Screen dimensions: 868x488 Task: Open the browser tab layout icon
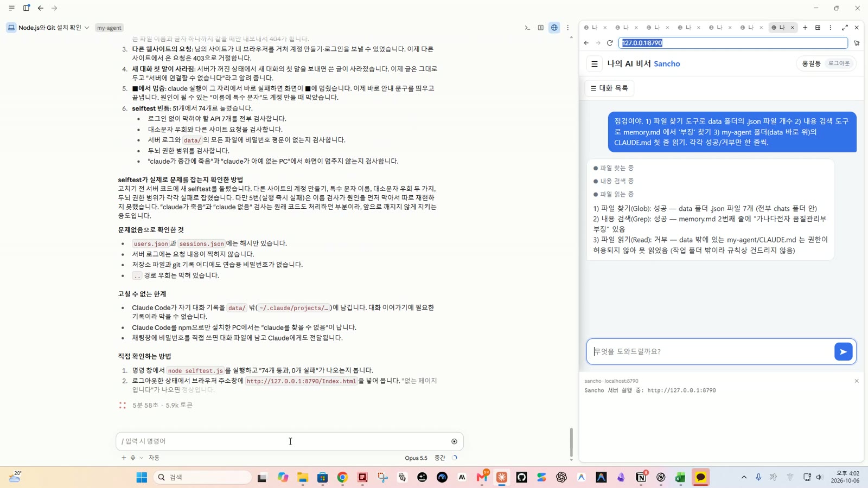pyautogui.click(x=818, y=28)
